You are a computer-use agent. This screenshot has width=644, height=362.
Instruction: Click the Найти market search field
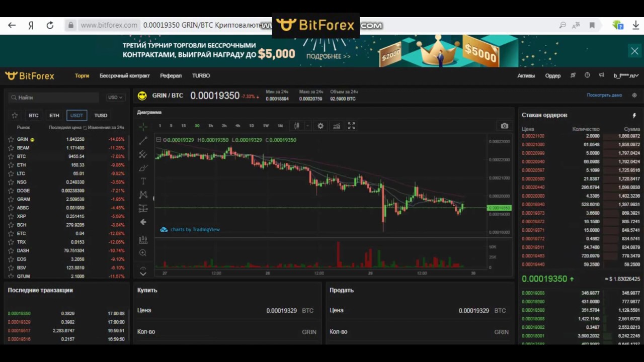point(53,98)
